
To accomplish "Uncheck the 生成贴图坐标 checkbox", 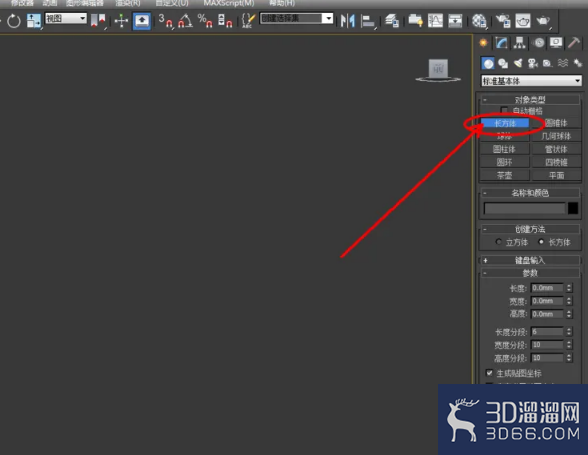I will coord(489,373).
